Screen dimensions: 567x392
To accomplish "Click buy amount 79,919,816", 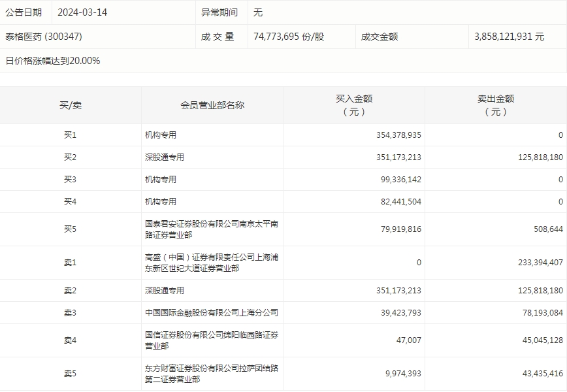I will click(x=400, y=229).
